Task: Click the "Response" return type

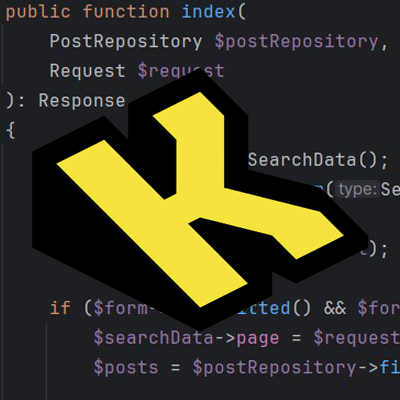Action: [x=82, y=100]
